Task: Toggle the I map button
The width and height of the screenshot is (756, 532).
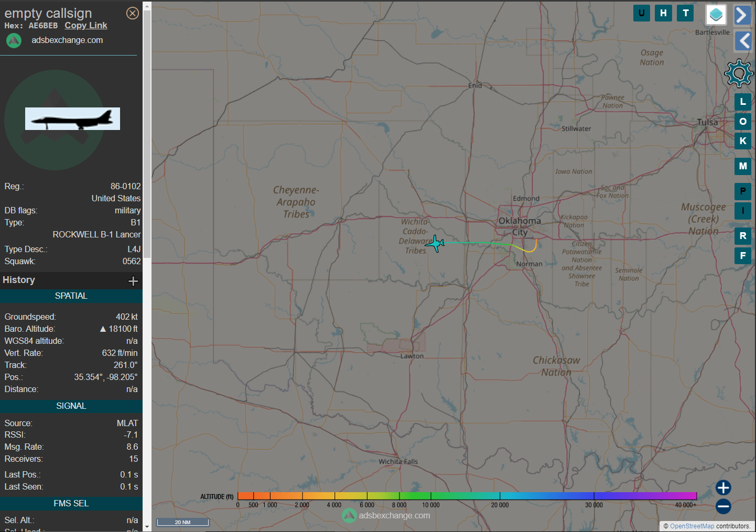Action: coord(743,211)
